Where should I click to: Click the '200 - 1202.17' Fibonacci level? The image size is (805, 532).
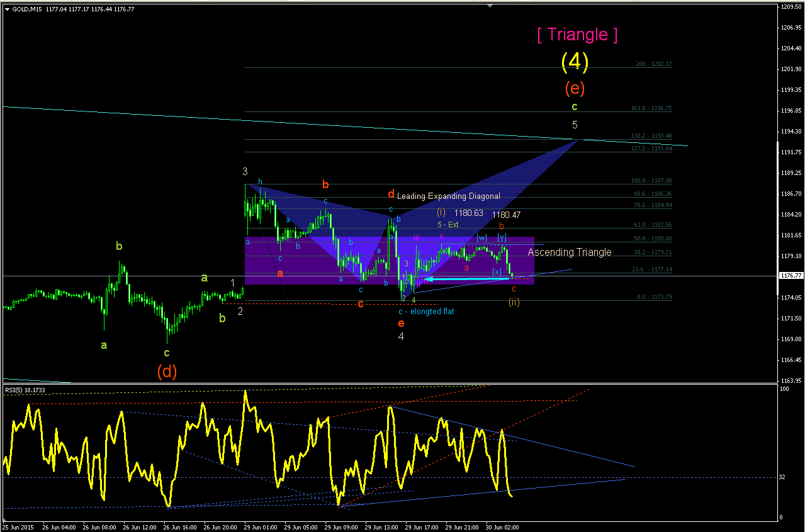[x=653, y=64]
